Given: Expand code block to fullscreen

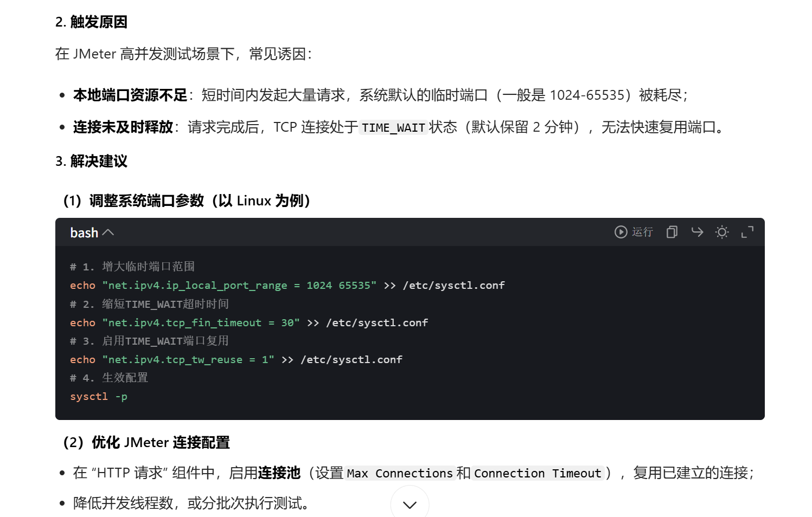Looking at the screenshot, I should pyautogui.click(x=747, y=232).
